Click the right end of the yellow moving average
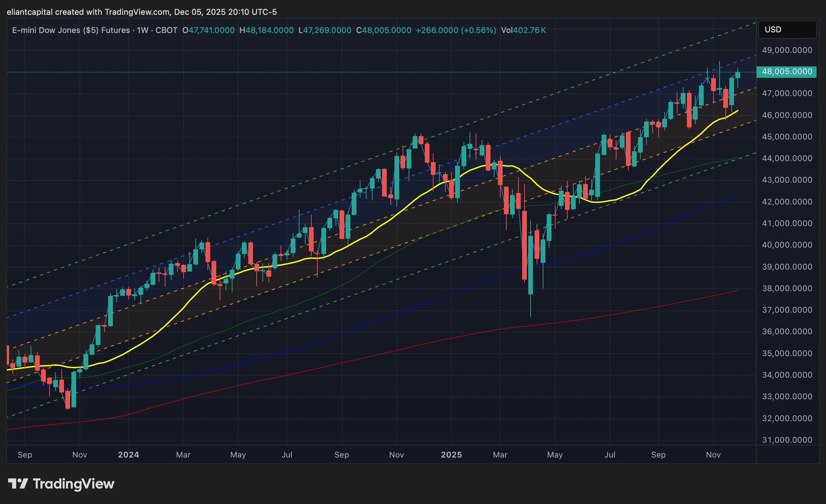 pyautogui.click(x=737, y=111)
